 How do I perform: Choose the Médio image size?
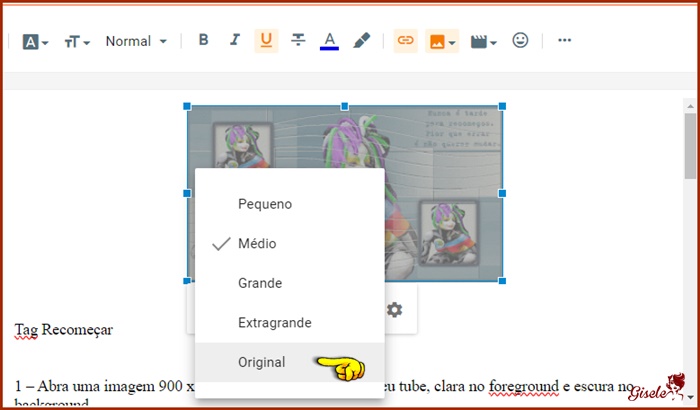[x=290, y=243]
